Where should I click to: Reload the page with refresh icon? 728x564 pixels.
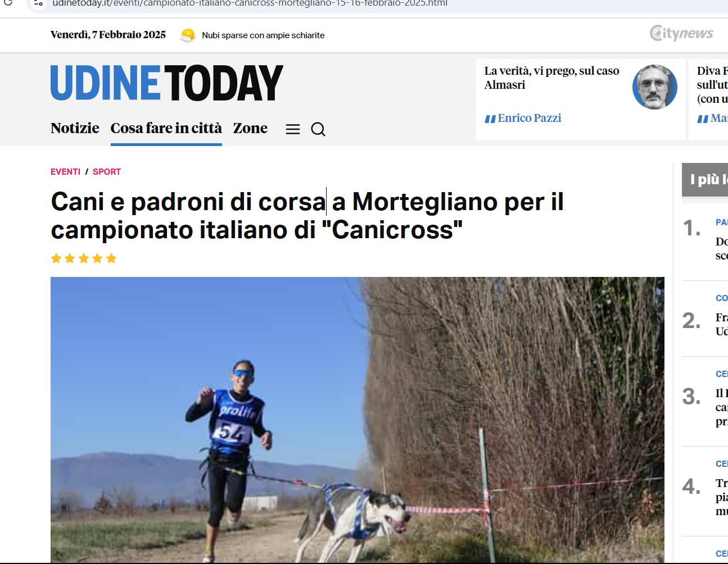point(8,3)
